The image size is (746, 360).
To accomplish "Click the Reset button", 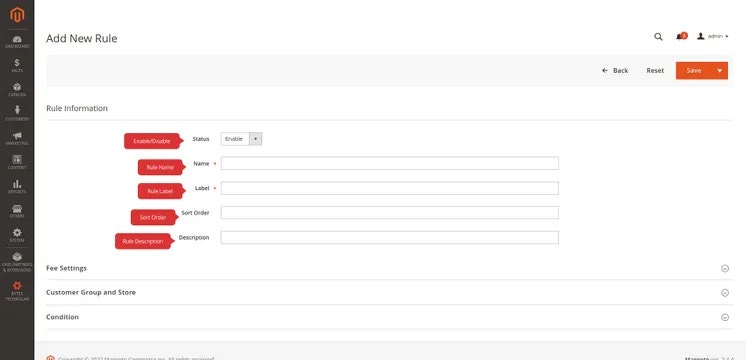I will pyautogui.click(x=655, y=70).
